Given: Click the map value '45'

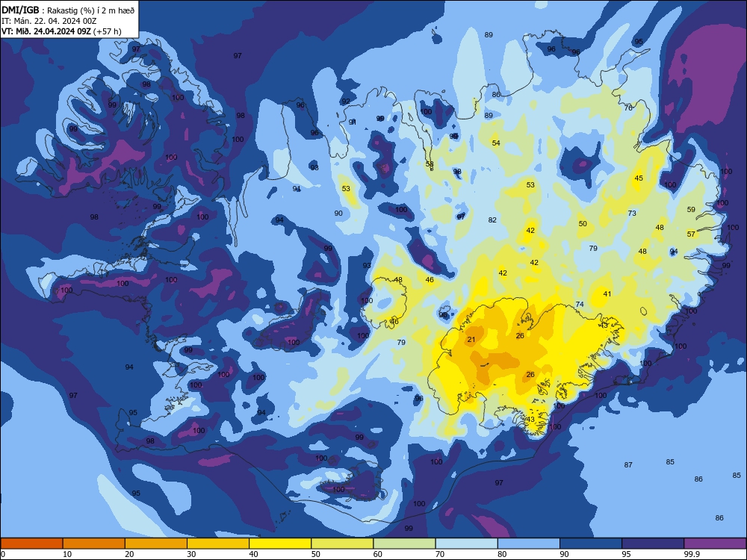Looking at the screenshot, I should tap(639, 178).
